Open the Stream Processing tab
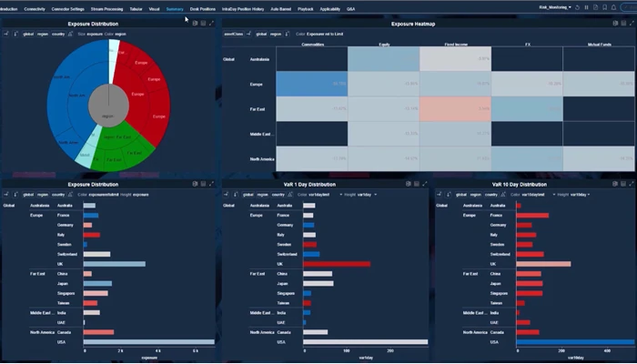 pyautogui.click(x=106, y=9)
